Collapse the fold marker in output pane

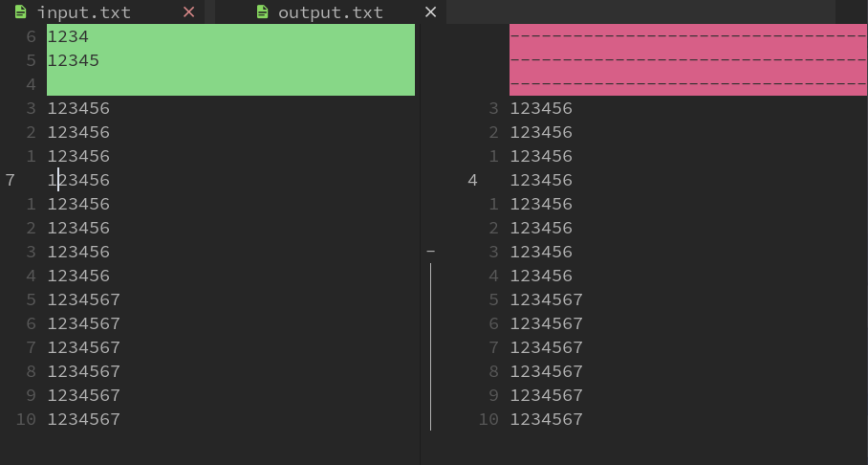[x=430, y=252]
